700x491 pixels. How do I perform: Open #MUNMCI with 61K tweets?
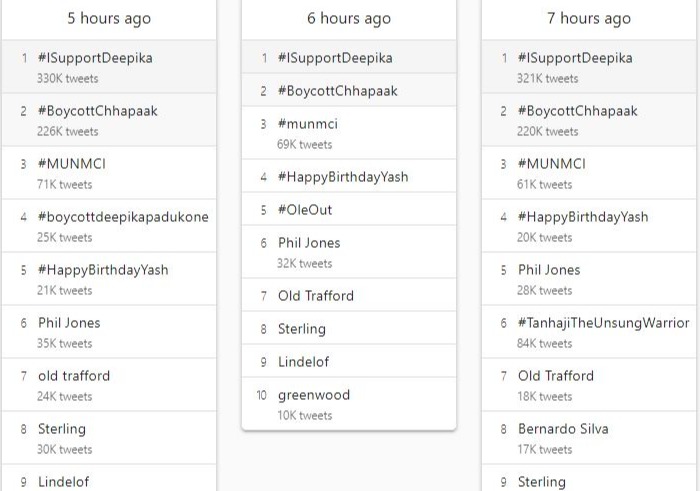[x=552, y=164]
